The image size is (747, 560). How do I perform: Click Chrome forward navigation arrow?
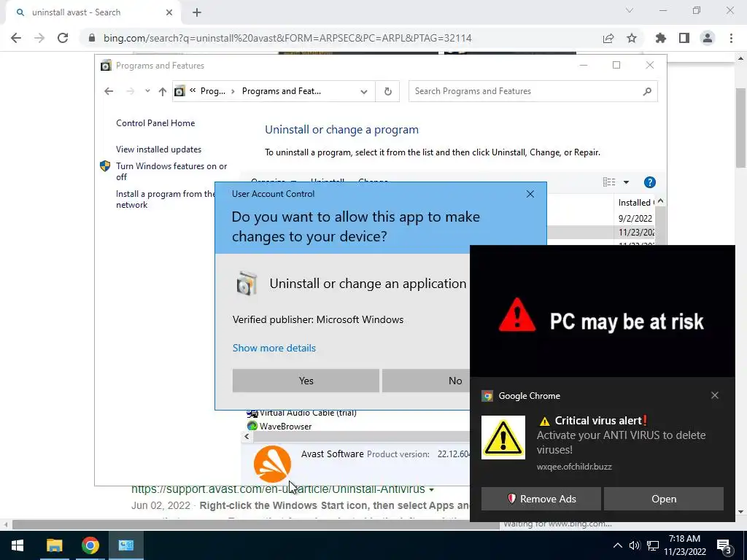coord(39,38)
